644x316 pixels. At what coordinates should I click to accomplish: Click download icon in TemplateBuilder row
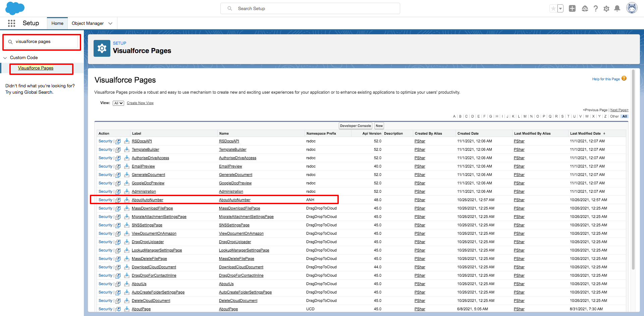point(126,149)
